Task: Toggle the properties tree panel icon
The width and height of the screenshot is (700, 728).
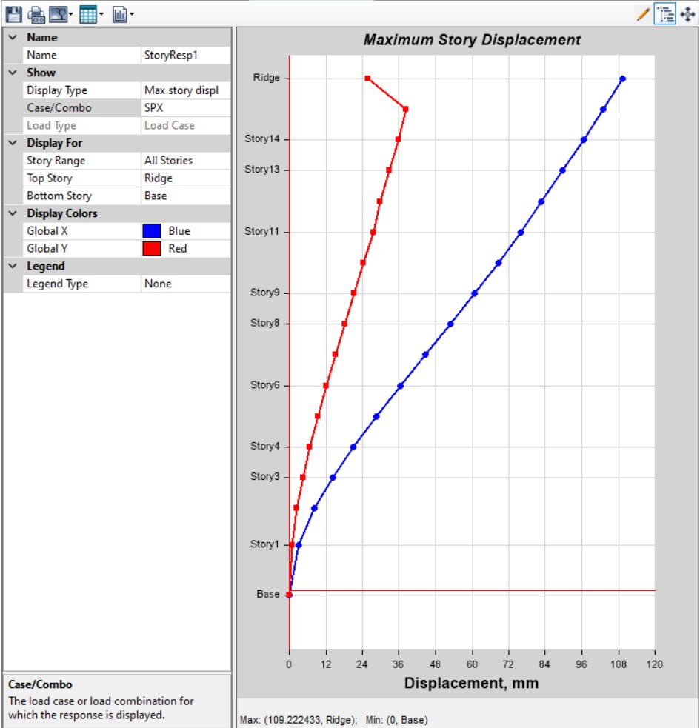Action: [664, 13]
